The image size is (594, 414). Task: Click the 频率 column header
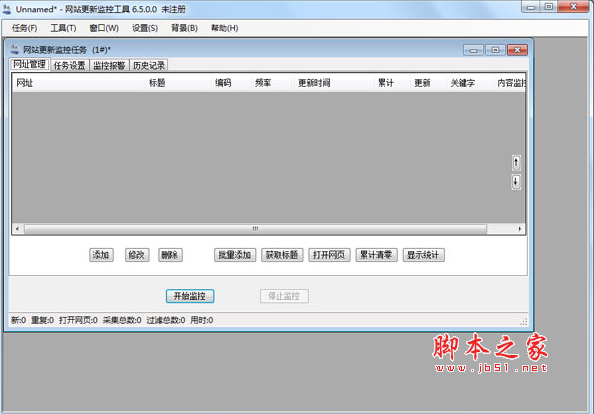272,83
